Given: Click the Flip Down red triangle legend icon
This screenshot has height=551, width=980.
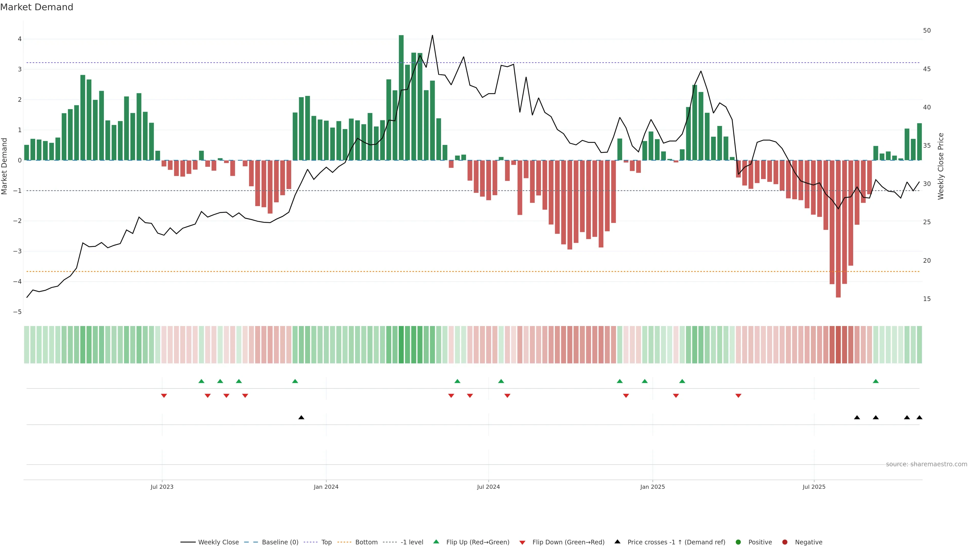Looking at the screenshot, I should [x=522, y=542].
